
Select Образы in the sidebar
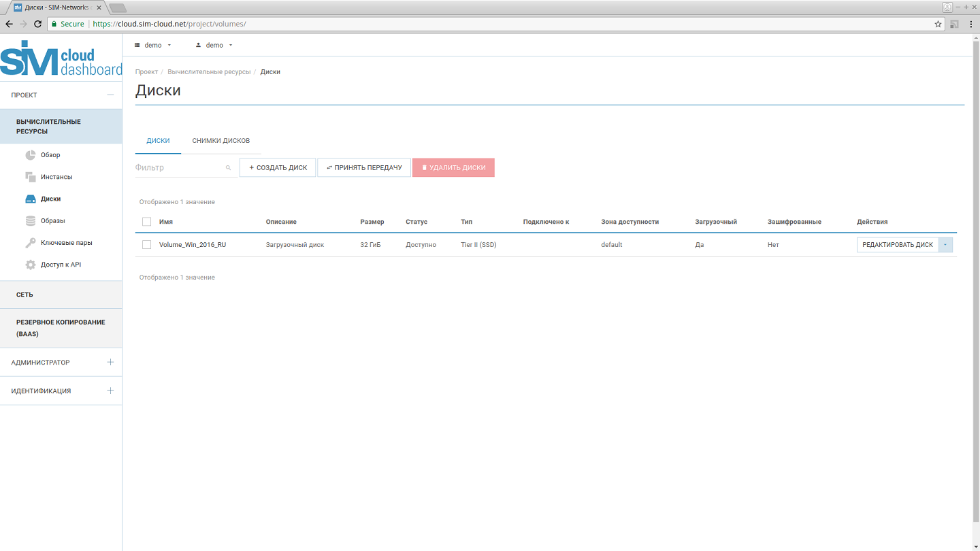point(53,221)
